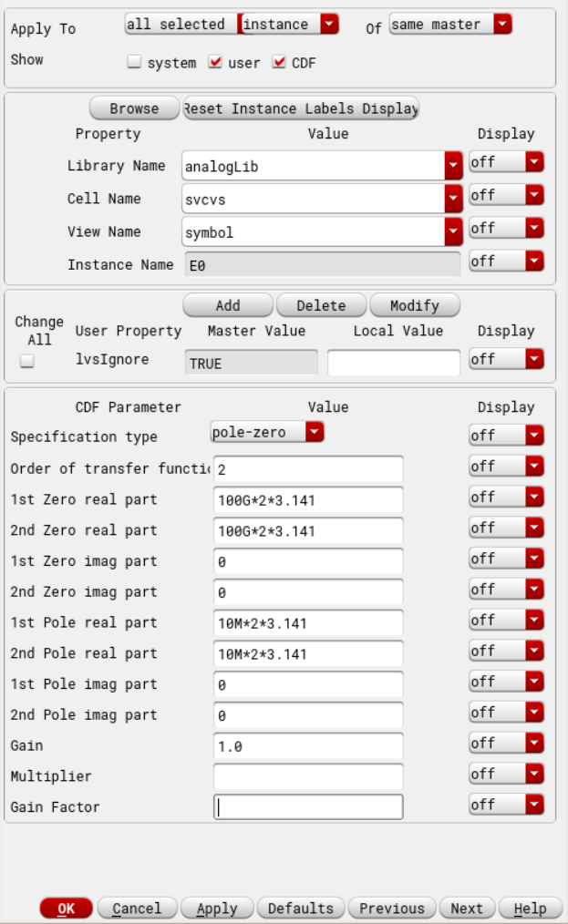Open the 'all selected' Apply To dropdown
Image resolution: width=568 pixels, height=924 pixels.
click(x=183, y=25)
